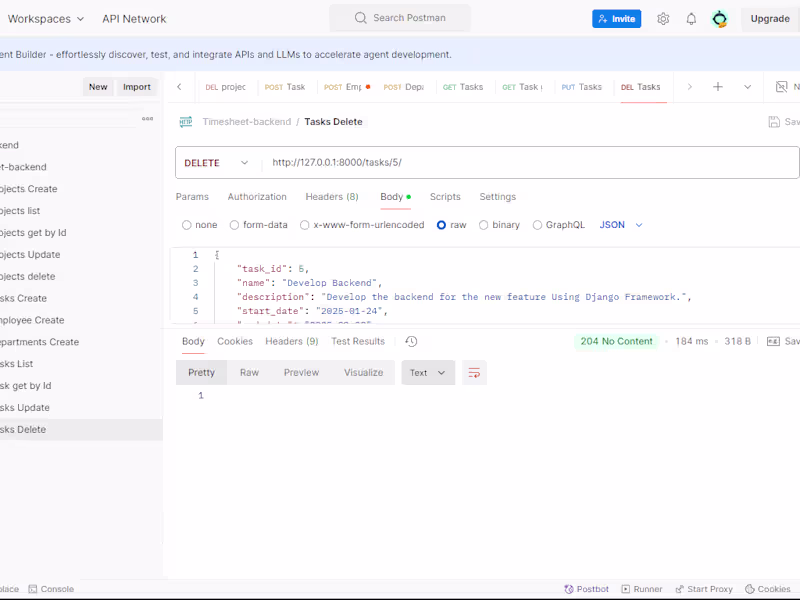The height and width of the screenshot is (600, 800).
Task: Open Runner from the status bar
Action: (x=641, y=589)
